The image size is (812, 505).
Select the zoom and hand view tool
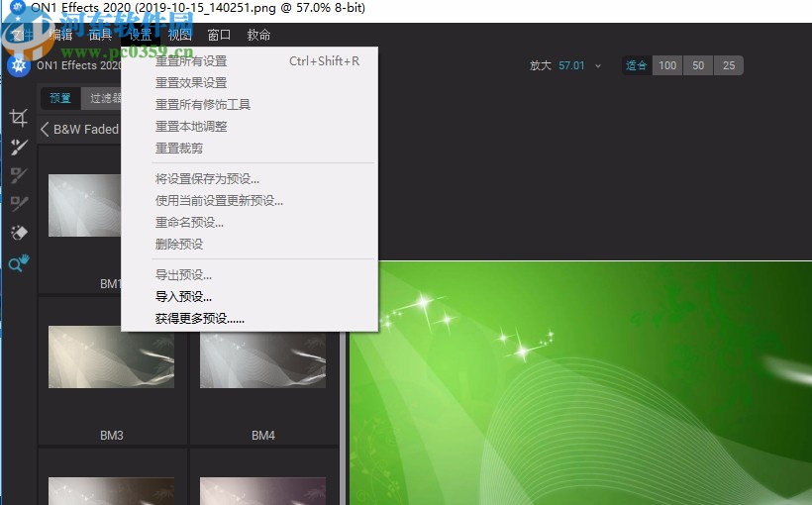coord(19,263)
